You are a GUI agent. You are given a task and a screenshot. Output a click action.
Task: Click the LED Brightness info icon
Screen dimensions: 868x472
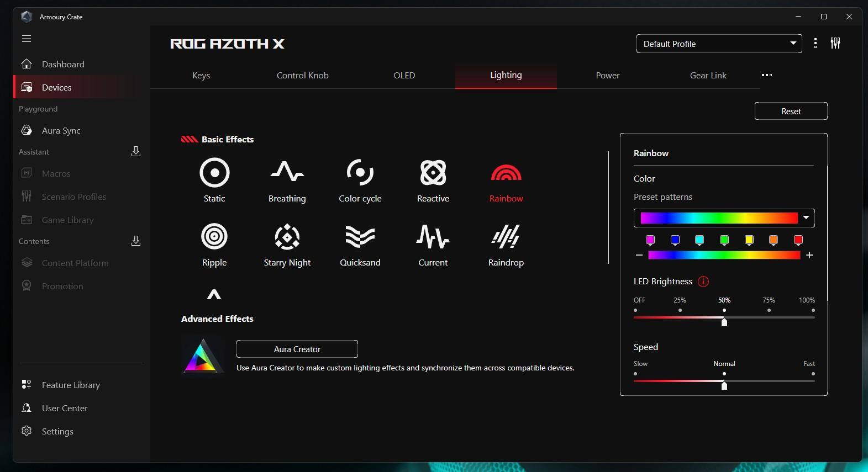(x=703, y=282)
